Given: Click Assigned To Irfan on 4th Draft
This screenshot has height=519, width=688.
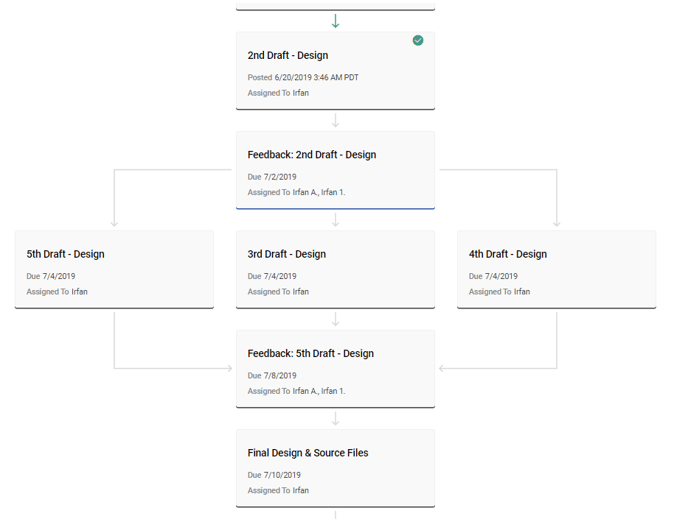Looking at the screenshot, I should click(499, 292).
